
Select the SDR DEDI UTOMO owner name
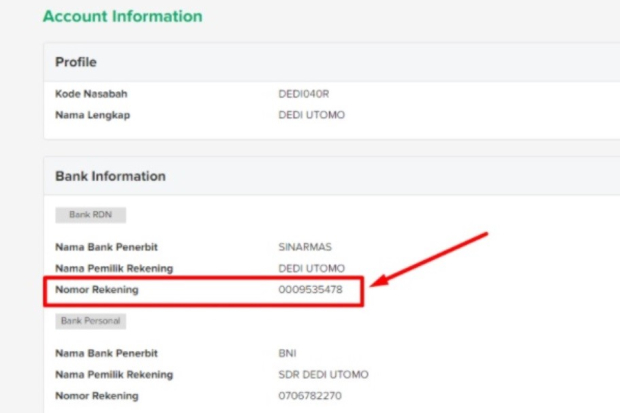tap(322, 375)
